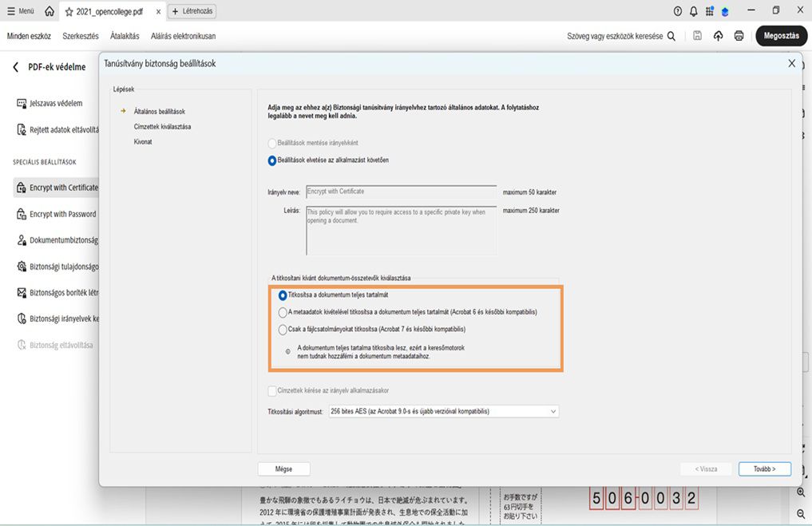Click the Létrehozás new tab button
812x526 pixels.
pyautogui.click(x=192, y=11)
